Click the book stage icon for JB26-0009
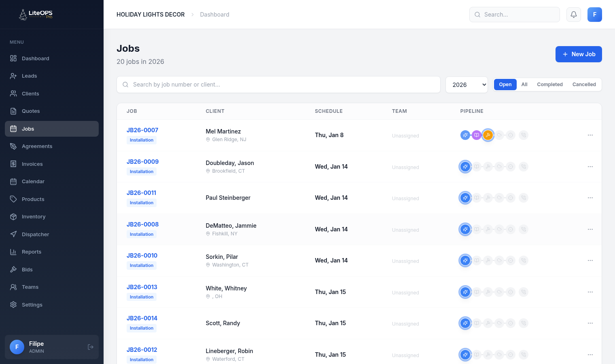The height and width of the screenshot is (364, 615). pyautogui.click(x=477, y=167)
